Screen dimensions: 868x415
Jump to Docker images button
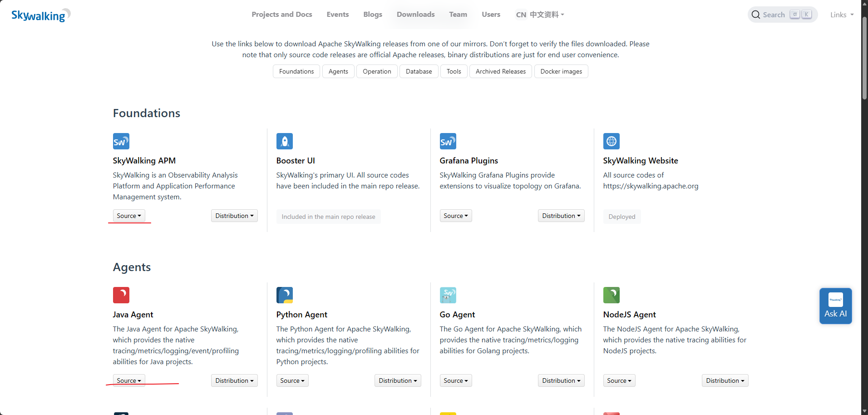point(561,71)
